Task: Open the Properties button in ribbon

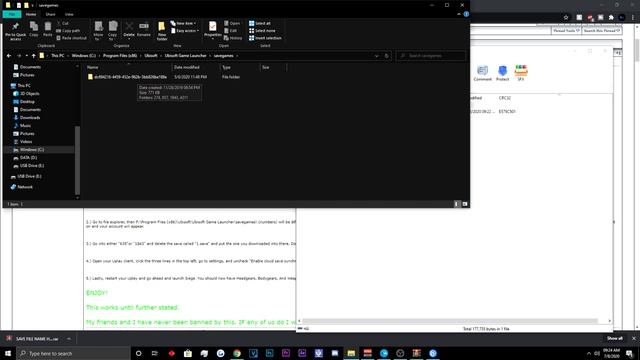Action: 213,31
